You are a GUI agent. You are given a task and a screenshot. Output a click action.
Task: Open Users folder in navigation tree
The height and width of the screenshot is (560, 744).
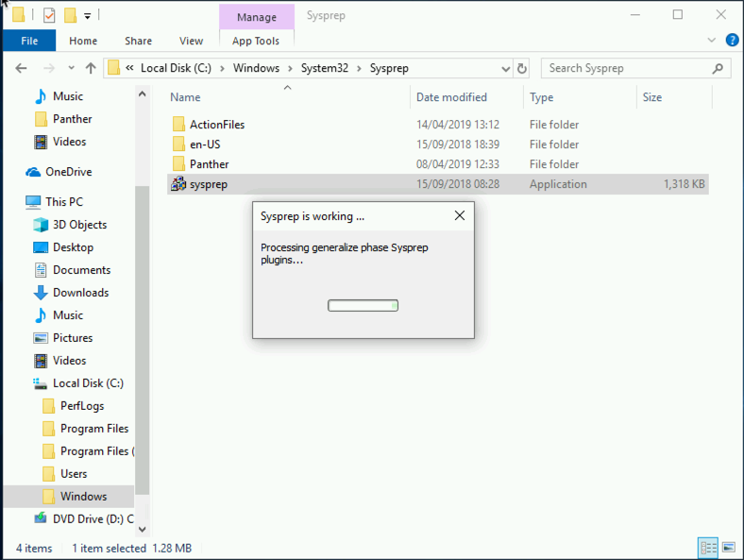(74, 474)
